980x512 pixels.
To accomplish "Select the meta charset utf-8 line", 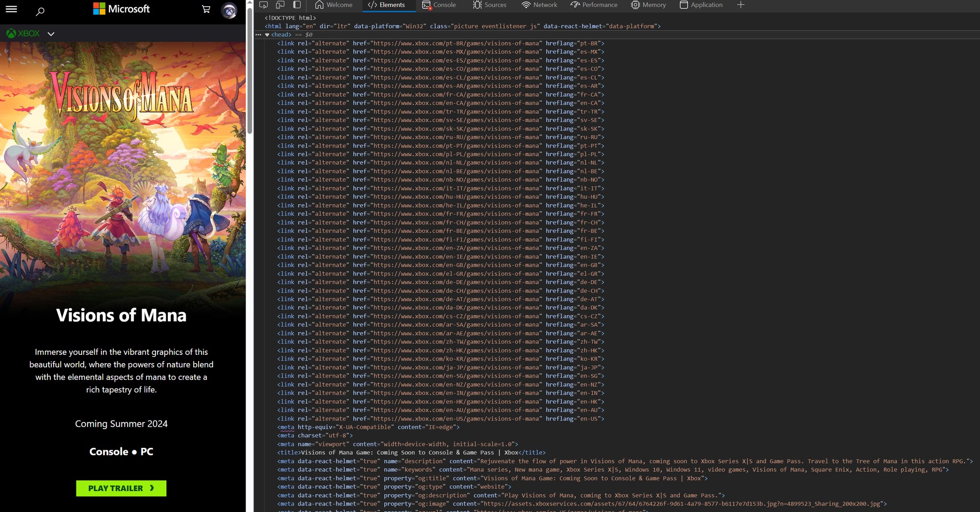I will pos(315,436).
